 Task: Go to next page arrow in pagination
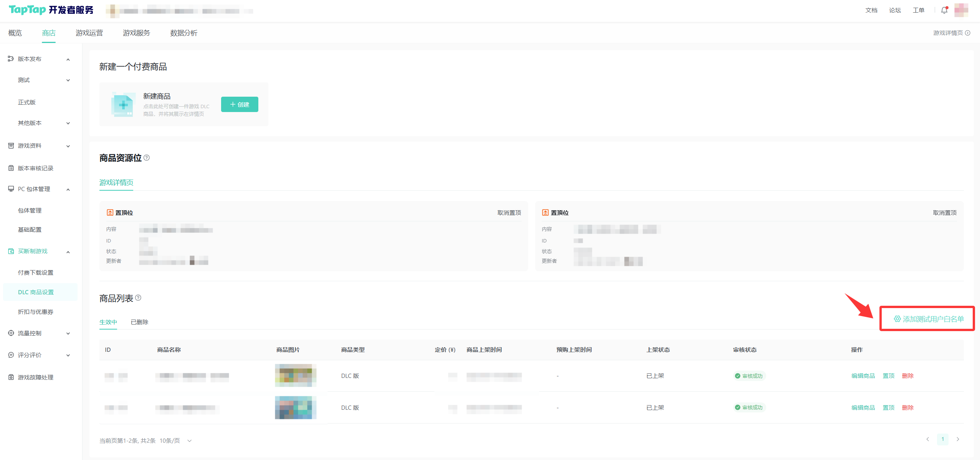pos(958,439)
